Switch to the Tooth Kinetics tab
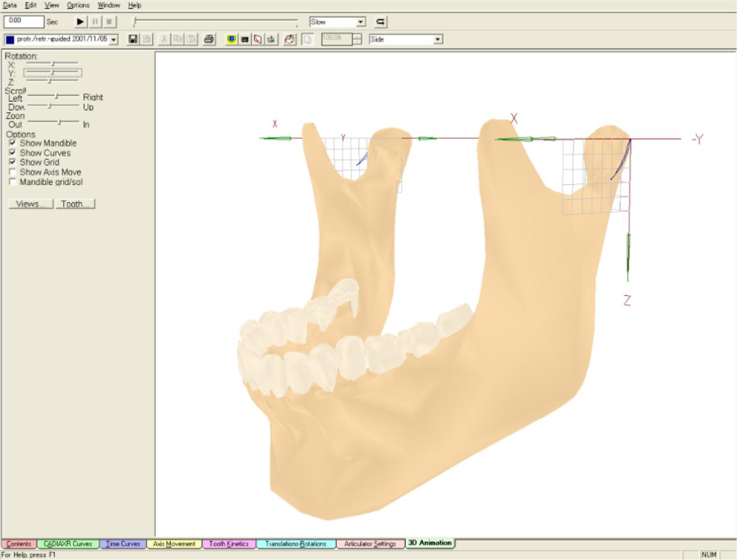The width and height of the screenshot is (737, 560). click(x=229, y=544)
